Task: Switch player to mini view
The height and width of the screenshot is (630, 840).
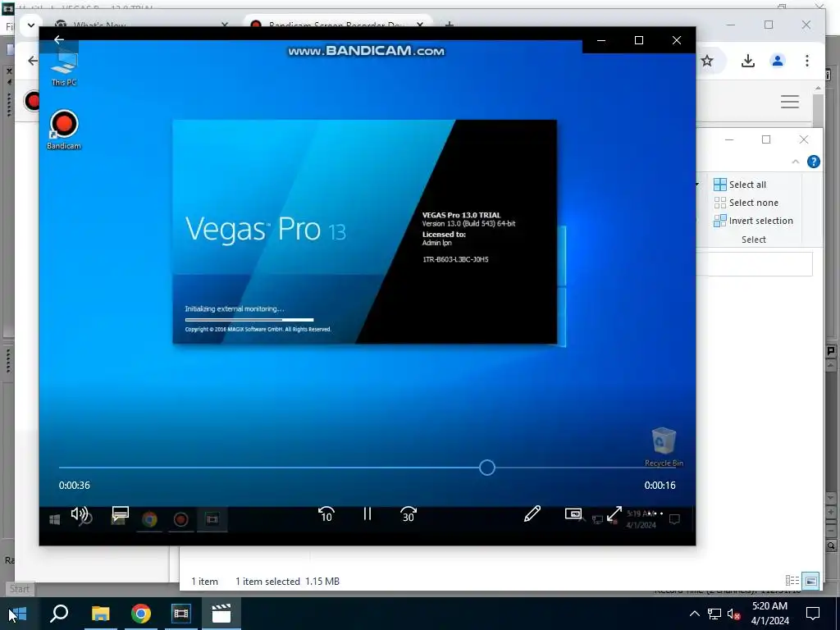Action: (573, 514)
